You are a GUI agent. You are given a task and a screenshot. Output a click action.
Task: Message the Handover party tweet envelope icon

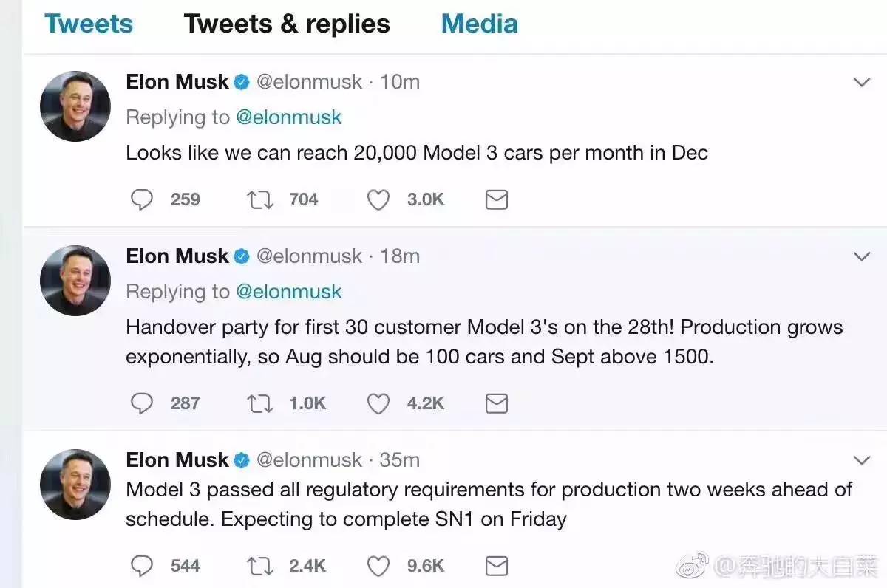[x=496, y=403]
